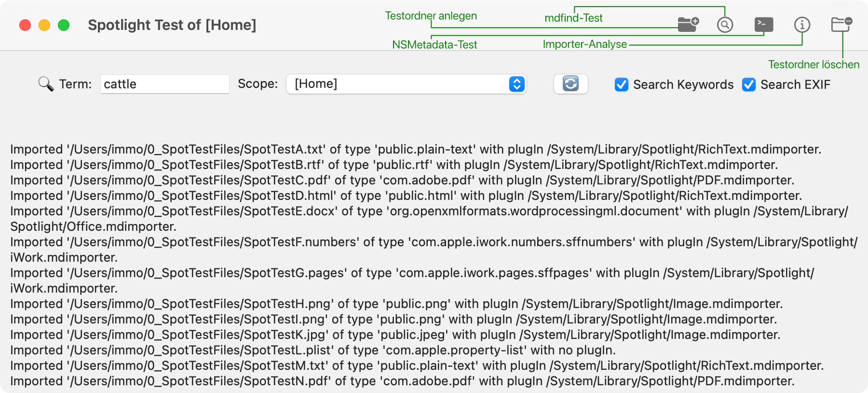
Task: Open importer analysis with info icon
Action: click(802, 25)
